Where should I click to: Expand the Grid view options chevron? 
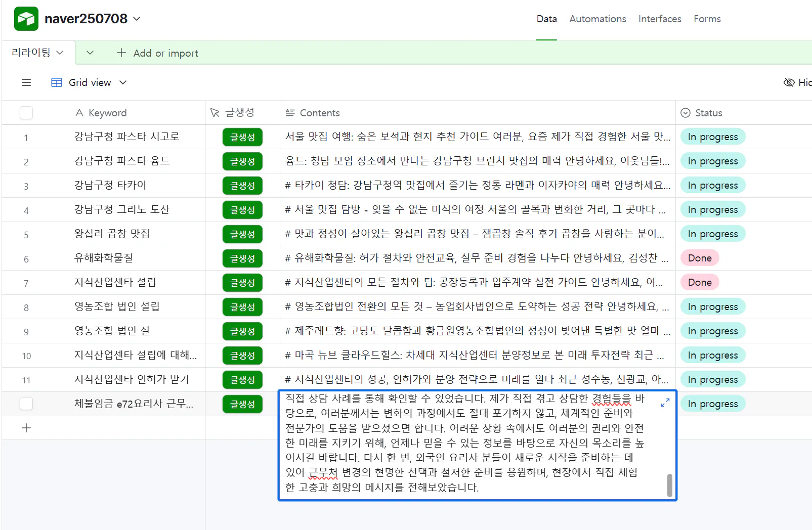click(x=122, y=82)
